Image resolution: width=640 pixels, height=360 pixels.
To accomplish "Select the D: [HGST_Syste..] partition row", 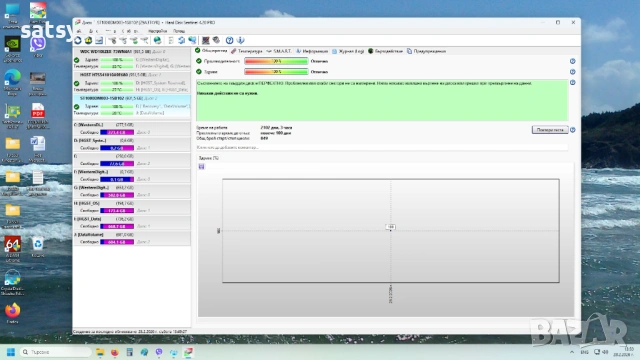I will click(131, 144).
